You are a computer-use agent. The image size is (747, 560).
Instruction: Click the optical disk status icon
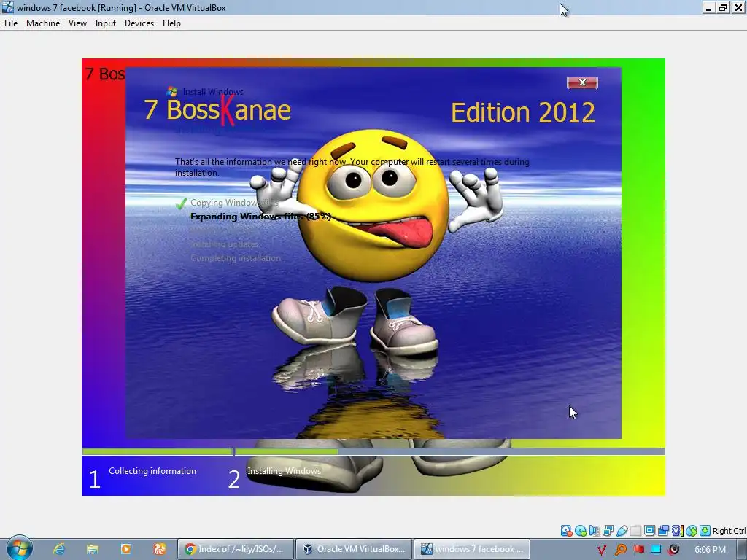click(580, 531)
